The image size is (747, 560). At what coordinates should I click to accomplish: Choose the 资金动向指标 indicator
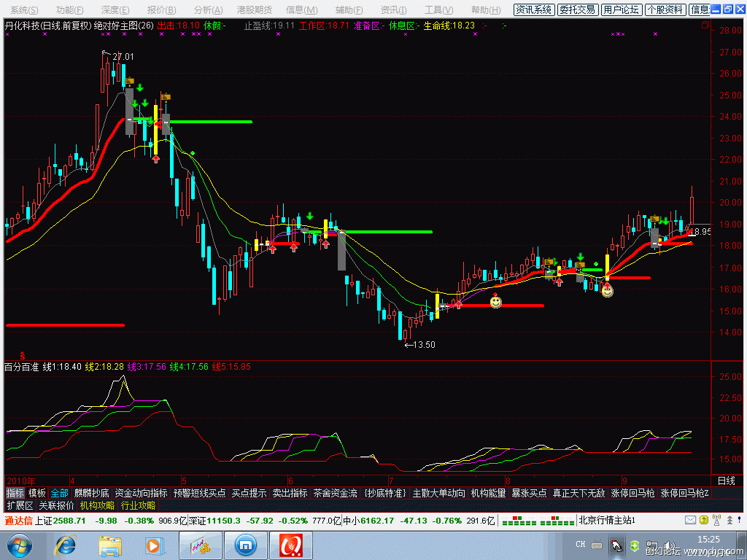click(141, 493)
